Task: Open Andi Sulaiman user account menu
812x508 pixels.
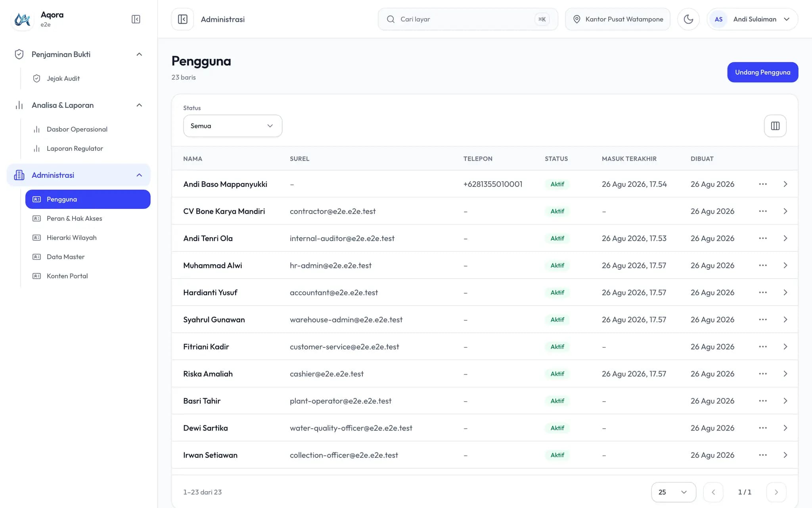Action: point(752,19)
